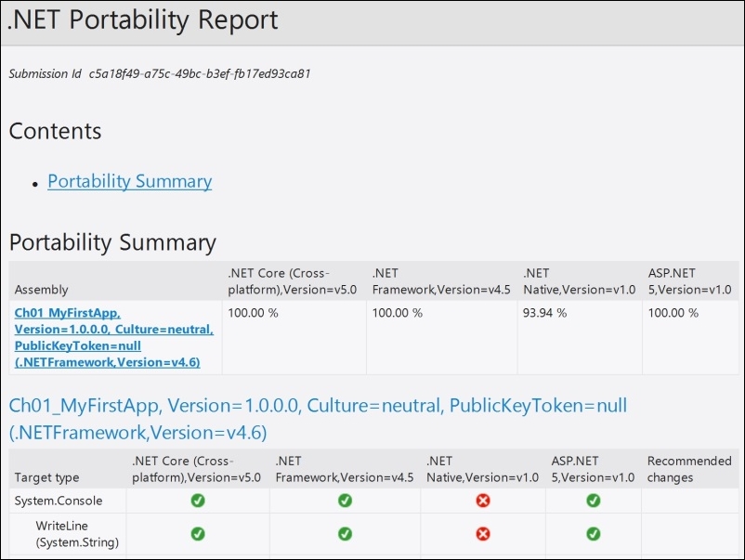Screen dimensions: 745x560
Task: Click the 'Contents' heading
Action: 55,131
